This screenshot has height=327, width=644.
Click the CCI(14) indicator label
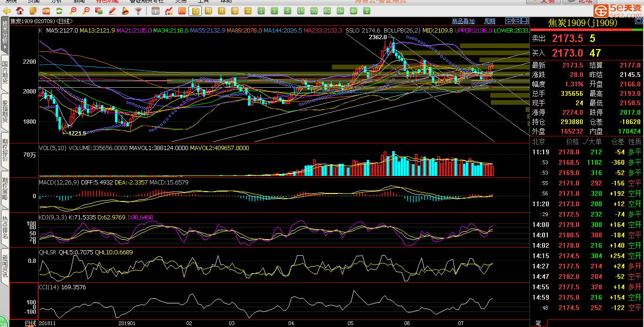tap(48, 287)
